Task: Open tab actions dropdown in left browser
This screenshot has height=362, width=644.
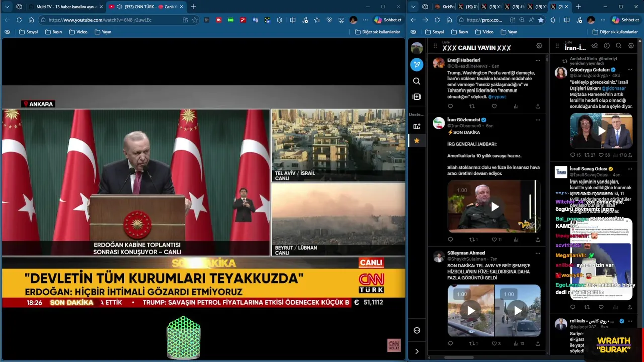Action: pyautogui.click(x=7, y=7)
